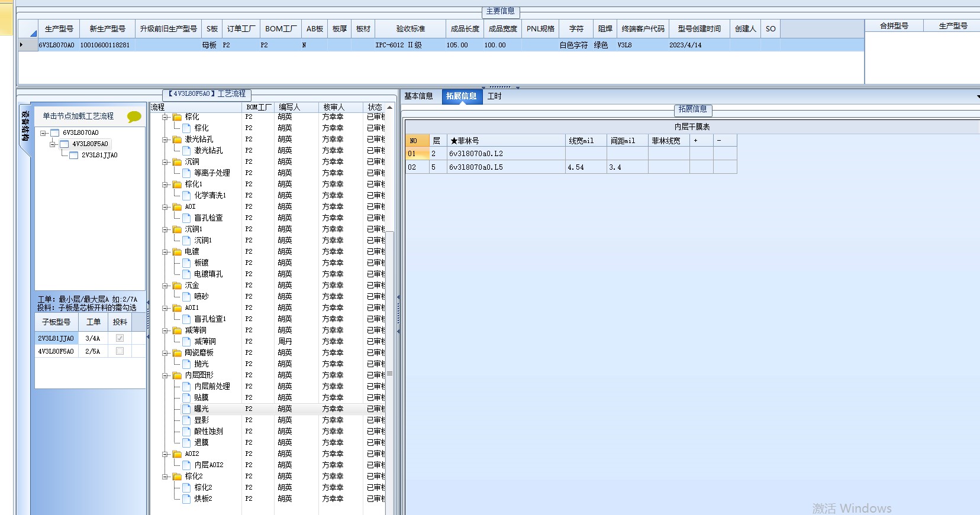Collapse the 内层图形 process group
This screenshot has width=980, height=515.
[166, 375]
